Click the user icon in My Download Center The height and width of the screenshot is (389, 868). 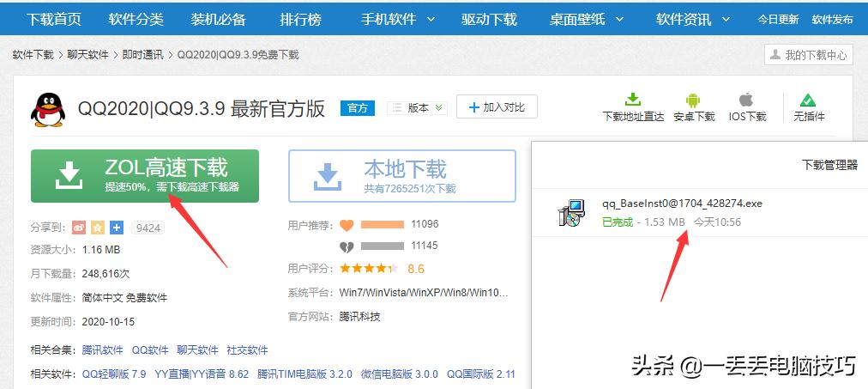[775, 55]
